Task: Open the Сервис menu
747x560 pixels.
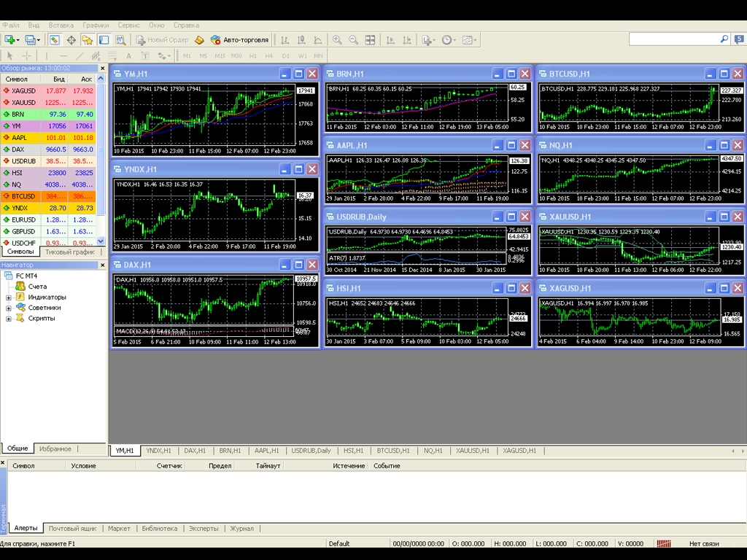Action: click(128, 25)
